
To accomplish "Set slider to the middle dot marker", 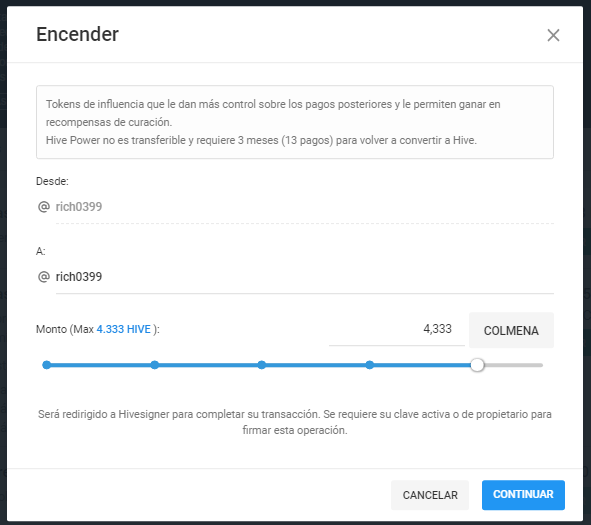I will click(x=262, y=365).
